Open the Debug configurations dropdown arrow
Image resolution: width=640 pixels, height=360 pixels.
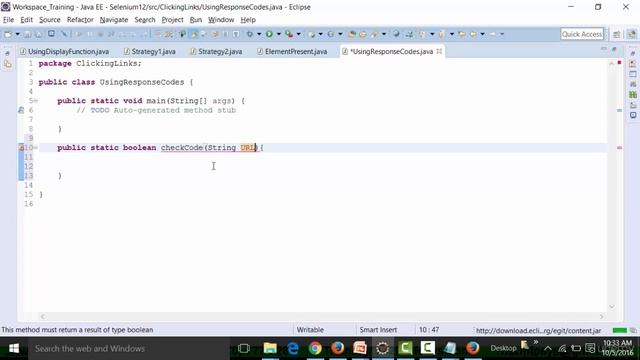[x=259, y=34]
